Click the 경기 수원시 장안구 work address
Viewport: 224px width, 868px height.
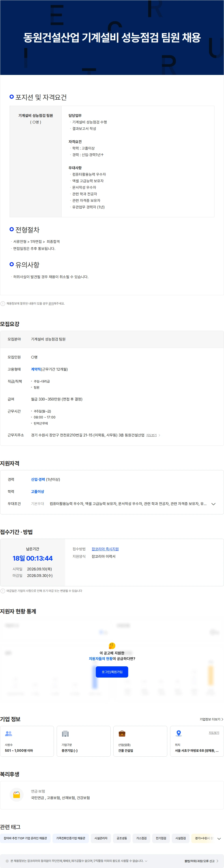click(87, 435)
